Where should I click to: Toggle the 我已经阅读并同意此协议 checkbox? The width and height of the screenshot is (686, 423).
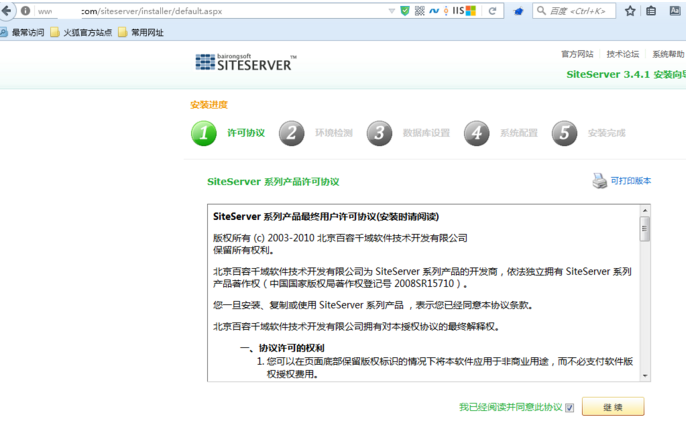point(570,408)
